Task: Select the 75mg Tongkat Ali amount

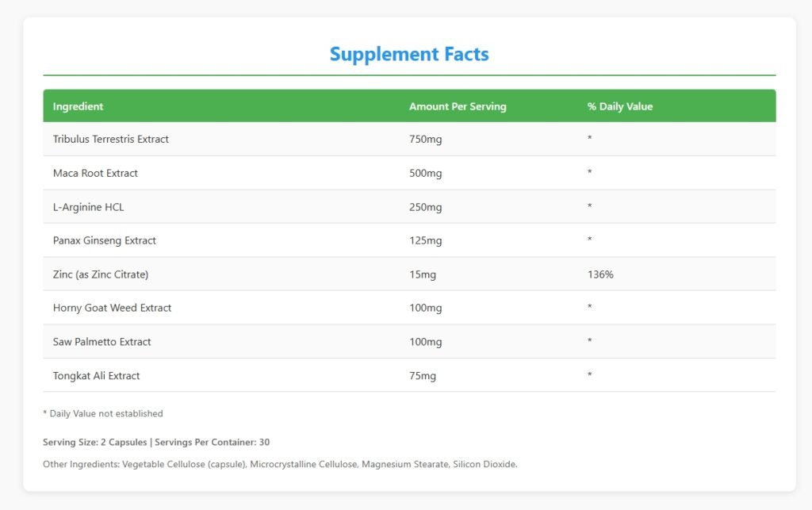Action: 423,376
